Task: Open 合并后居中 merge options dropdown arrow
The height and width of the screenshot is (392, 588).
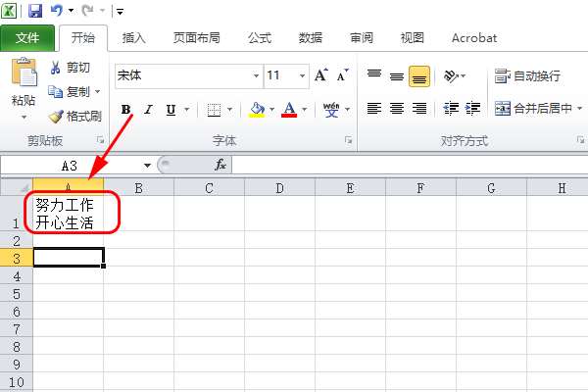Action: point(580,109)
